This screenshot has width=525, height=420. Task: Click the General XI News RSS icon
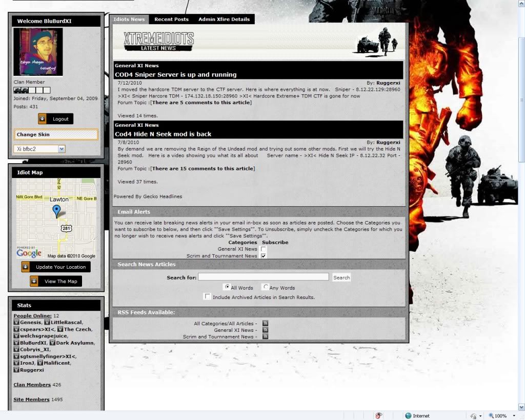(x=265, y=330)
